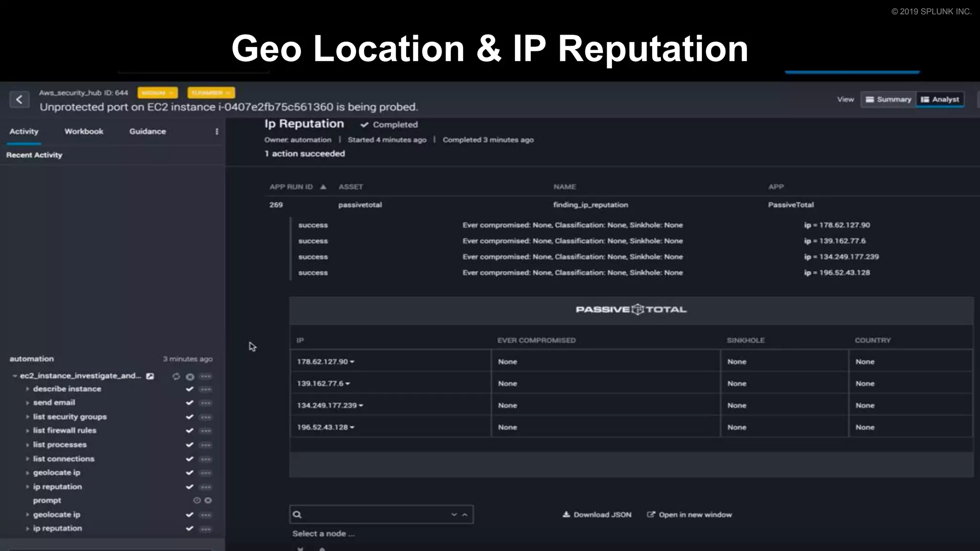Switch to Summary view
Image resolution: width=980 pixels, height=551 pixels.
point(889,99)
